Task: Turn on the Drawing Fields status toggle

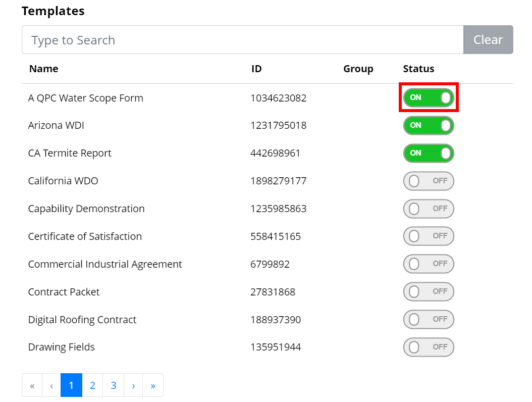Action: (x=429, y=347)
